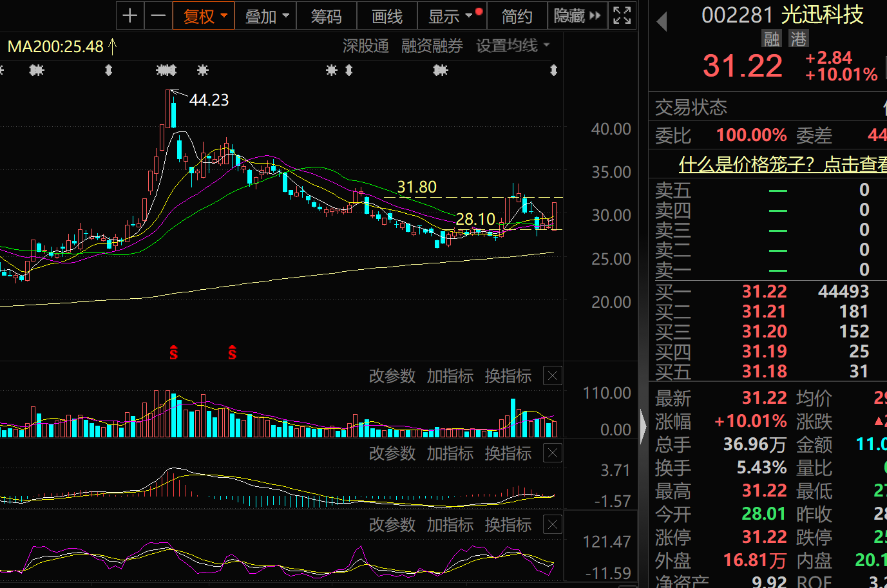This screenshot has width=887, height=588.
Task: Select the 深股通 tab
Action: coord(365,46)
